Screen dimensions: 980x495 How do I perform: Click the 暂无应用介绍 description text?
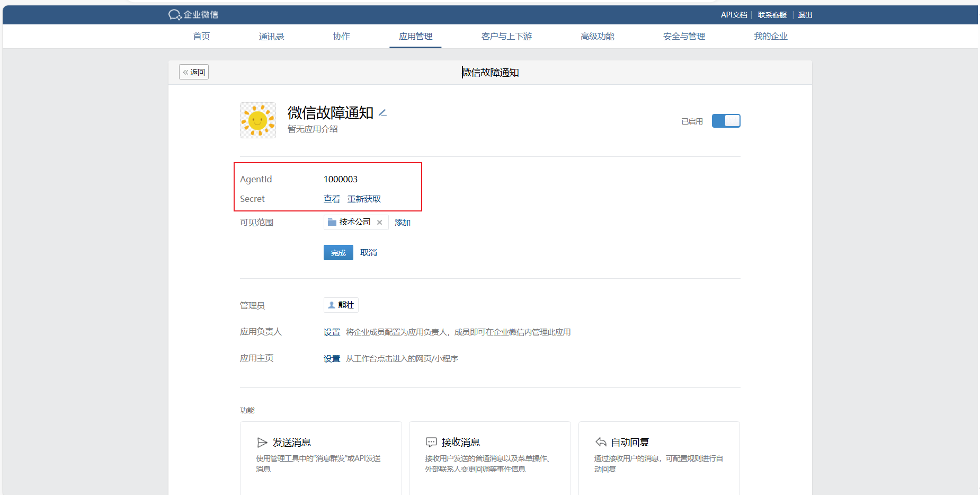[313, 129]
